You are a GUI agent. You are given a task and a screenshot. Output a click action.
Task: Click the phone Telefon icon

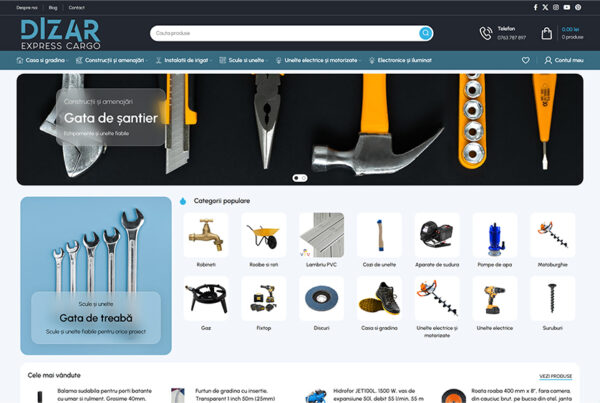[486, 33]
